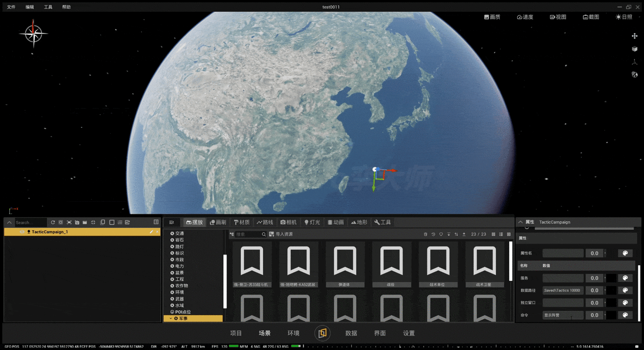Viewport: 644px width, 350px height.
Task: Click the palette icon for 数据路径 row
Action: point(625,290)
